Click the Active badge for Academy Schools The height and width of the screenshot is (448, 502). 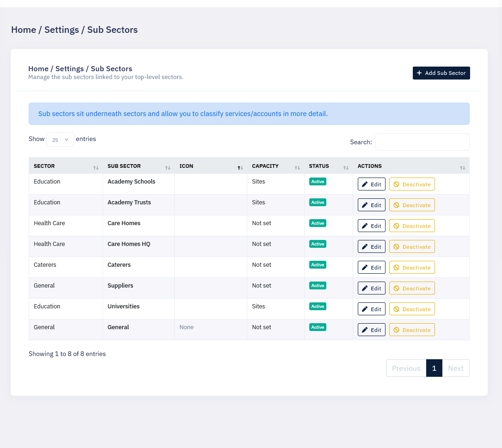318,182
